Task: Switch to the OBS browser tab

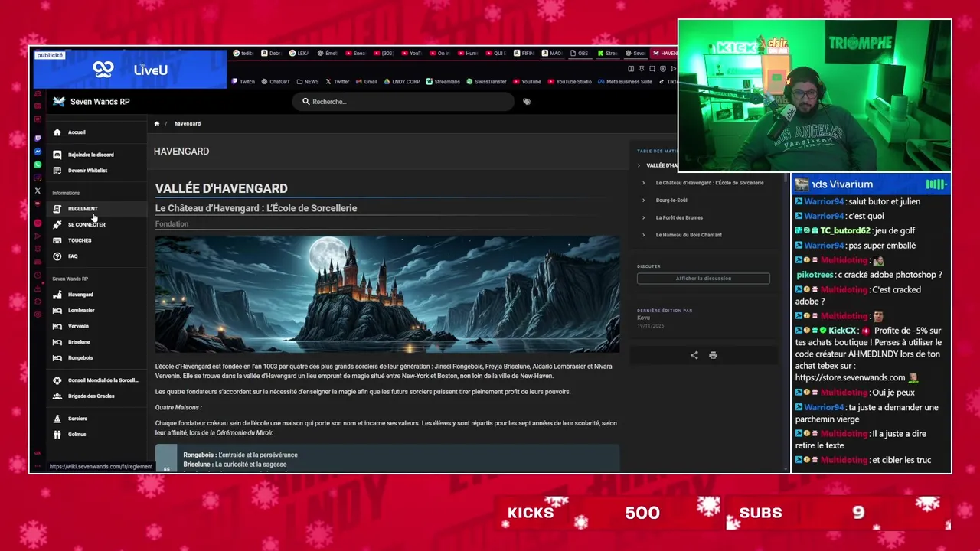Action: pos(579,54)
